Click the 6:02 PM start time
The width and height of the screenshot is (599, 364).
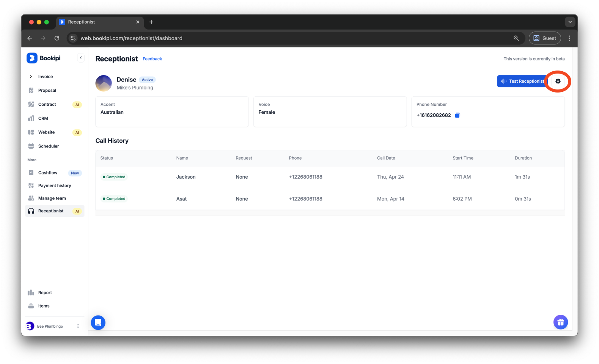tap(462, 199)
